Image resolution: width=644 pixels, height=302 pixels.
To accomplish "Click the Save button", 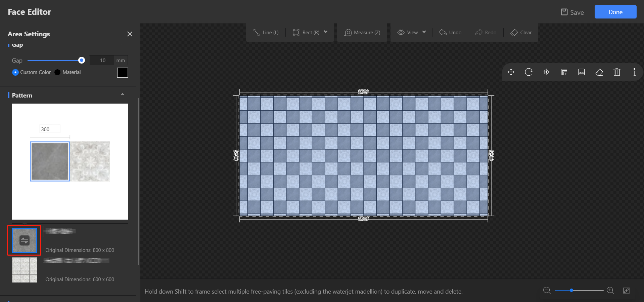I will tap(572, 12).
